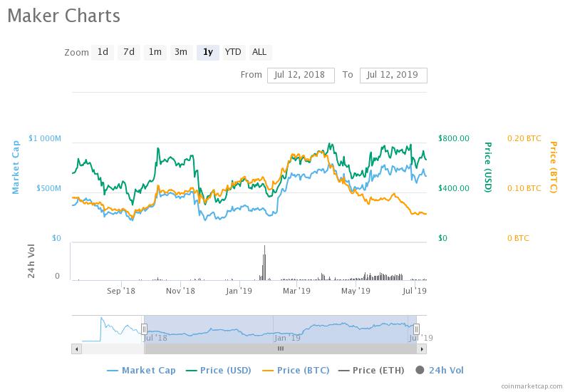Set zoom range to YTD
The image size is (570, 392).
pyautogui.click(x=233, y=52)
